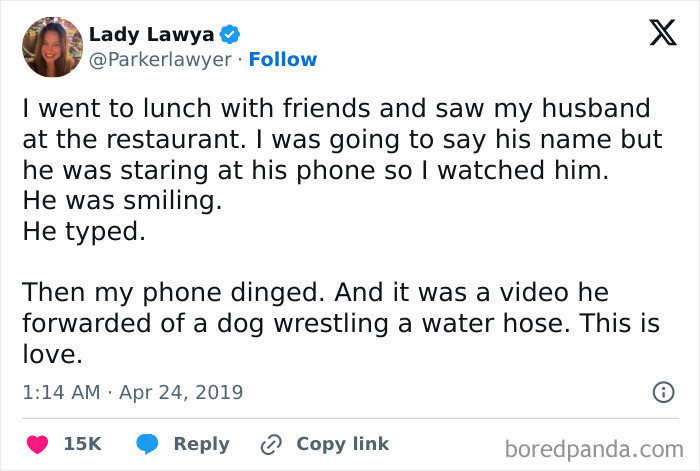The width and height of the screenshot is (700, 471).
Task: Like the tweet with the heart icon
Action: (37, 444)
